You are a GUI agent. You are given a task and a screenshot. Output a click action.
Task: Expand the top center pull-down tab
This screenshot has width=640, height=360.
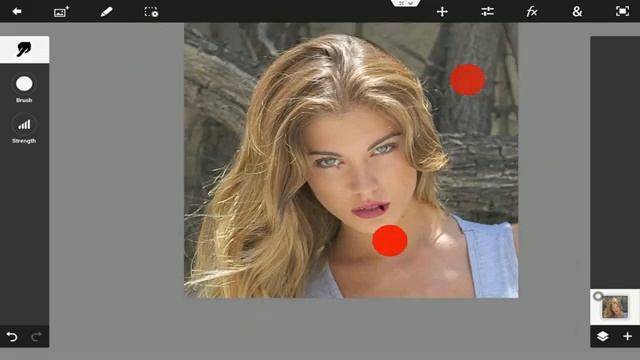(405, 3)
